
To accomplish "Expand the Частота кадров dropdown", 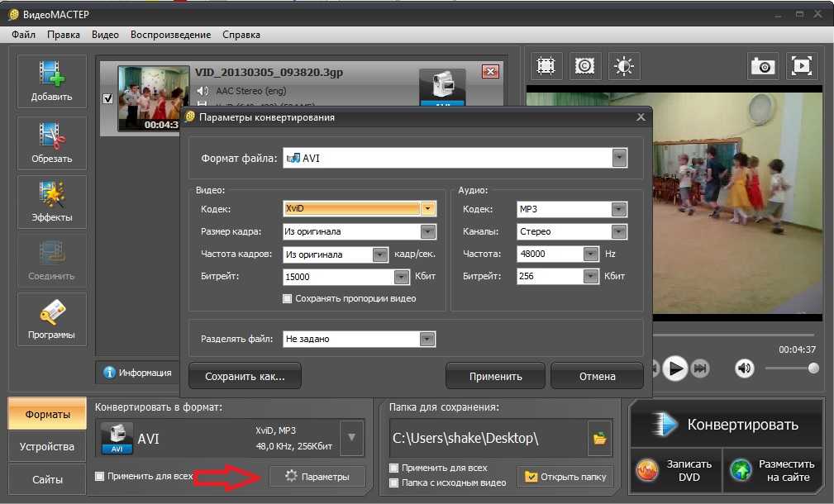I will tap(379, 254).
